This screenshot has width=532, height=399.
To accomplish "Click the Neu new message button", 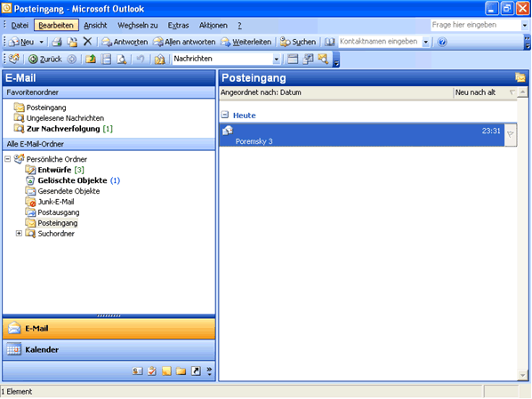I will (21, 42).
